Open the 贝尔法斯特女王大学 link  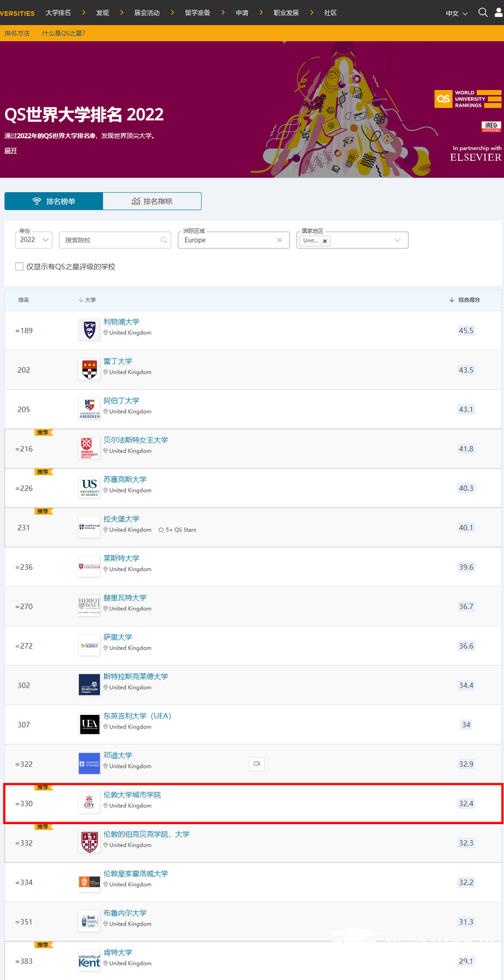(136, 440)
